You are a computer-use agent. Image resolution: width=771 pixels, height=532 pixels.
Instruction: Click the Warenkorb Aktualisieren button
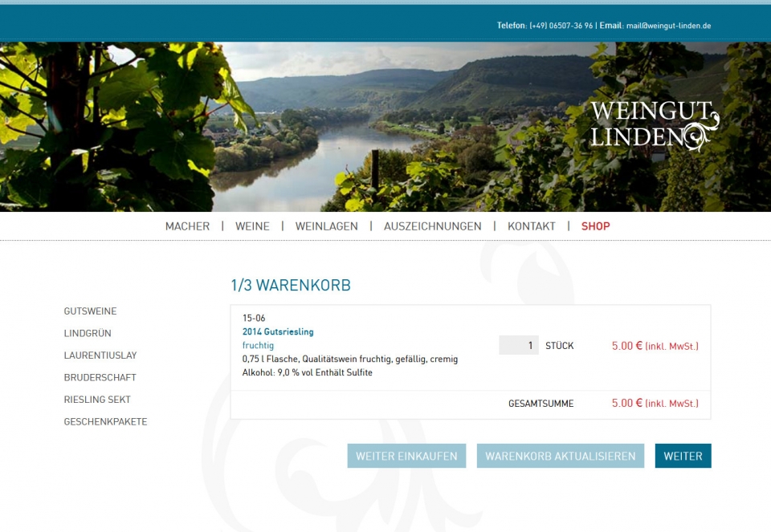coord(561,456)
